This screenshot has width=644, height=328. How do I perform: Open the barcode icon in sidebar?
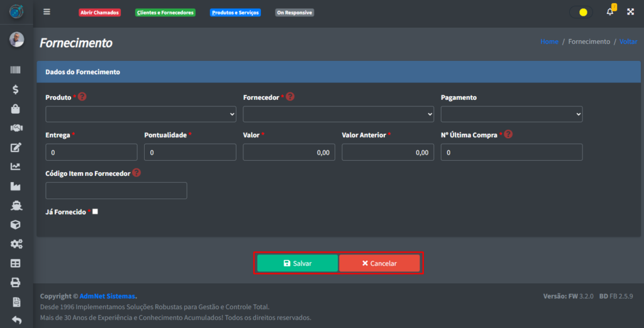16,70
